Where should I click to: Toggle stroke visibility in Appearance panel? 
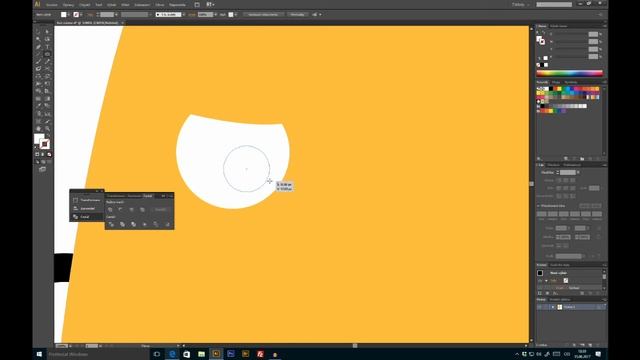pos(540,281)
